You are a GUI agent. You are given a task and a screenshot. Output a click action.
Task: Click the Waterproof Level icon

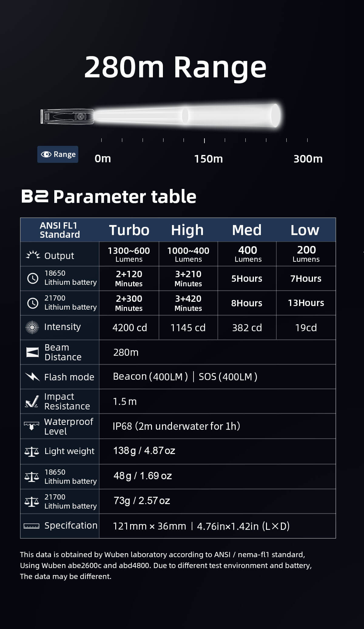tap(32, 426)
